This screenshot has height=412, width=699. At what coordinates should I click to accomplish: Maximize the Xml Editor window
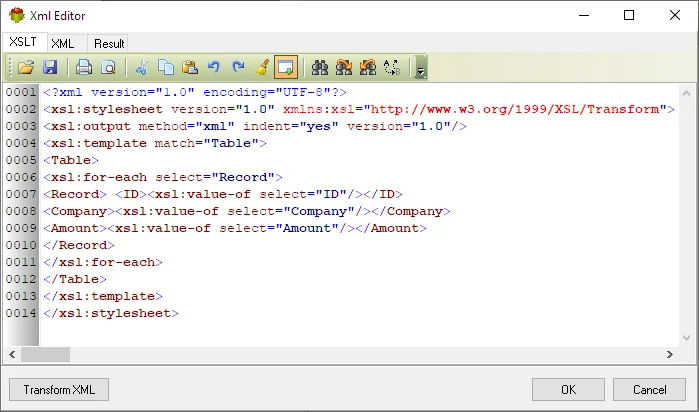629,16
